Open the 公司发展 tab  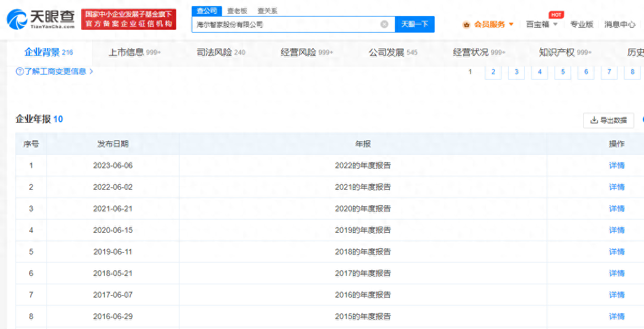[x=393, y=52]
